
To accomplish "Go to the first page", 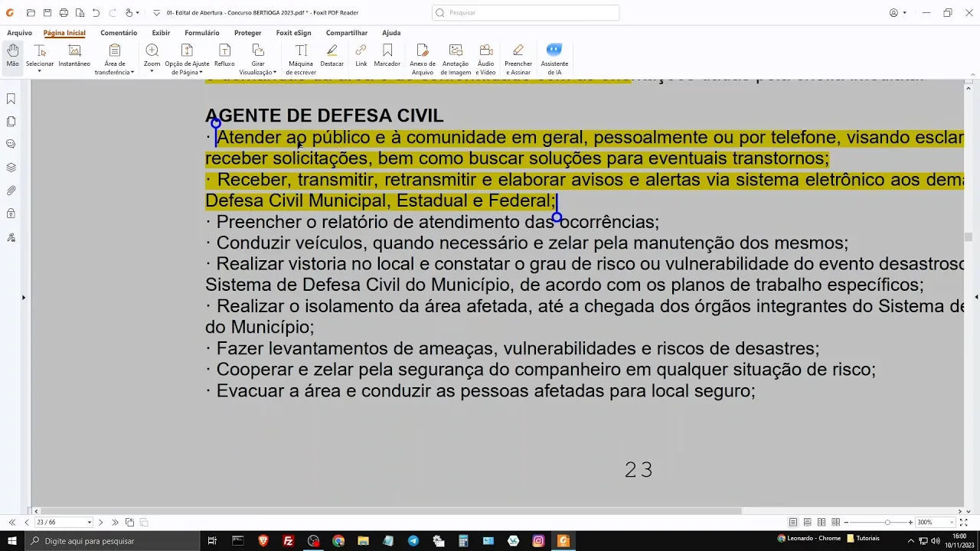I will [x=12, y=522].
